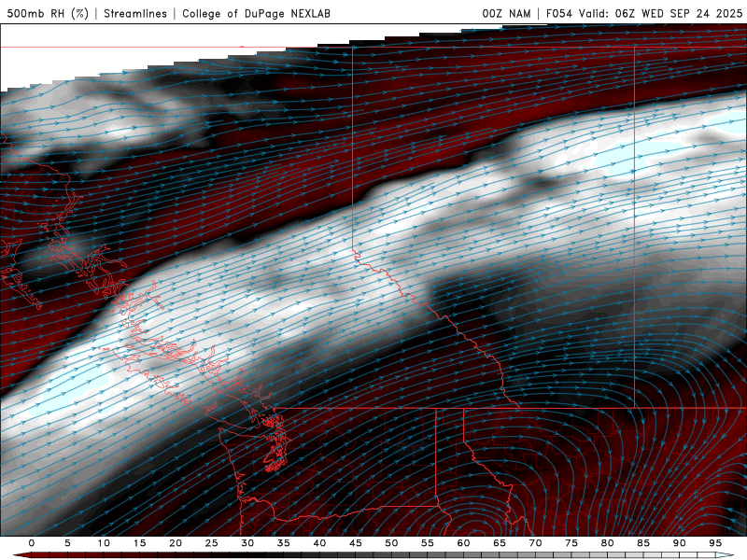Click the colorbar value 70 label
Screen dimensions: 747x560
coord(535,543)
